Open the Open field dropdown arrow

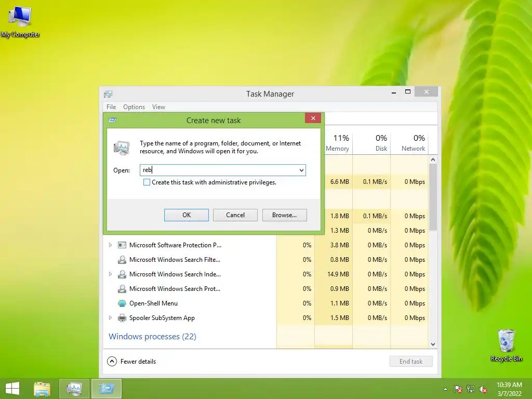(301, 170)
